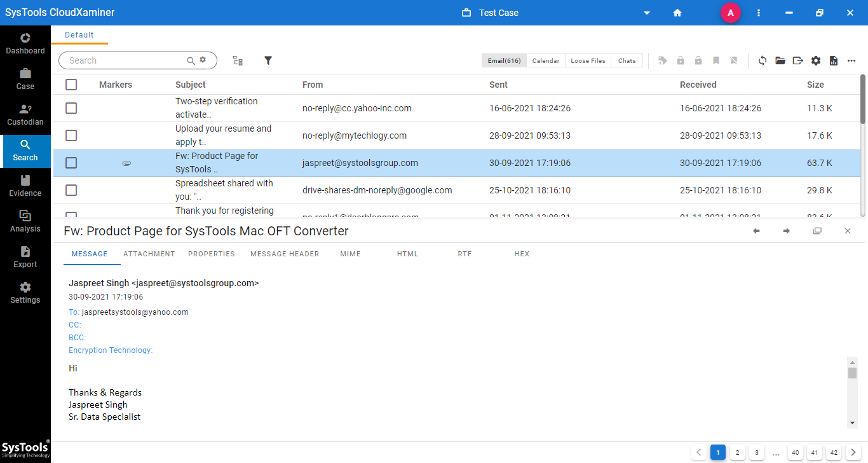Tick the select-all checkbox in header
The height and width of the screenshot is (463, 868).
71,85
